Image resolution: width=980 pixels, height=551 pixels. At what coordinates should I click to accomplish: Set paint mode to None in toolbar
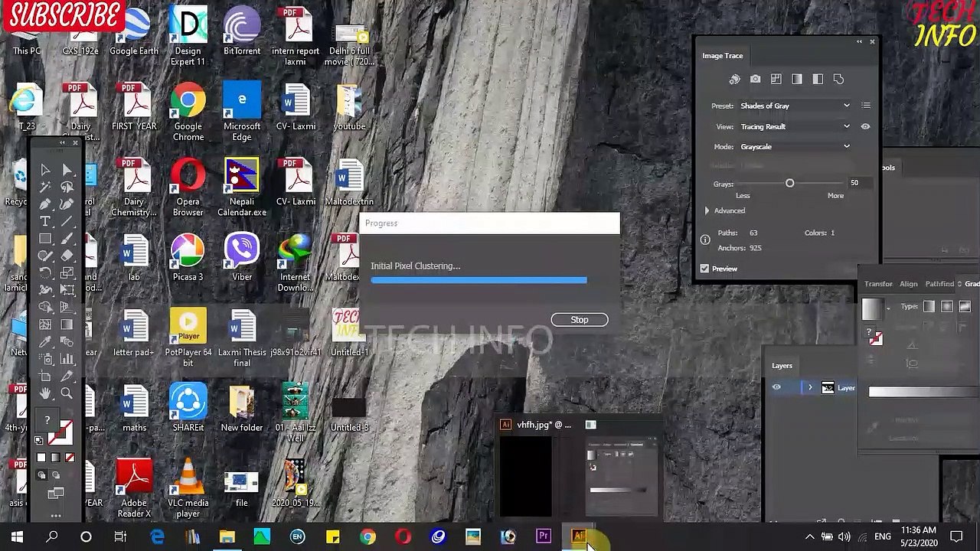(x=70, y=458)
